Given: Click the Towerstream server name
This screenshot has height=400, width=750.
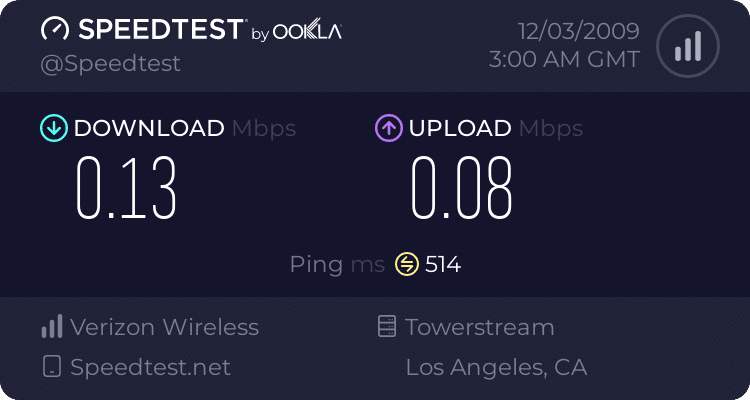Looking at the screenshot, I should 480,327.
